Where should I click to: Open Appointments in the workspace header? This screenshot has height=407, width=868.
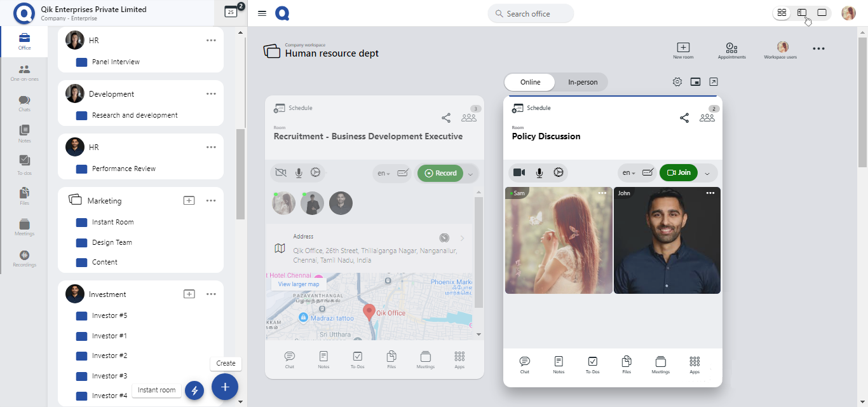tap(731, 48)
